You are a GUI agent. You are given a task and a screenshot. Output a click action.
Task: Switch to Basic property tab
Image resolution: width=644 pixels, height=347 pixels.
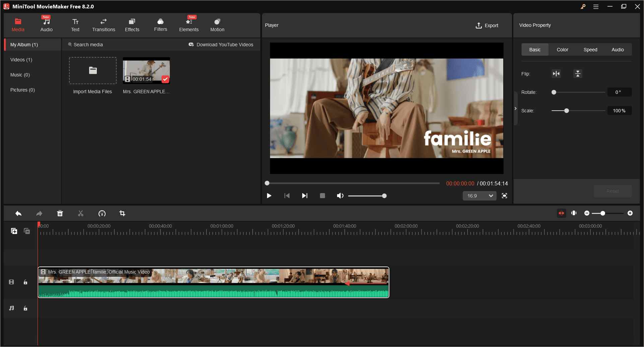(535, 50)
